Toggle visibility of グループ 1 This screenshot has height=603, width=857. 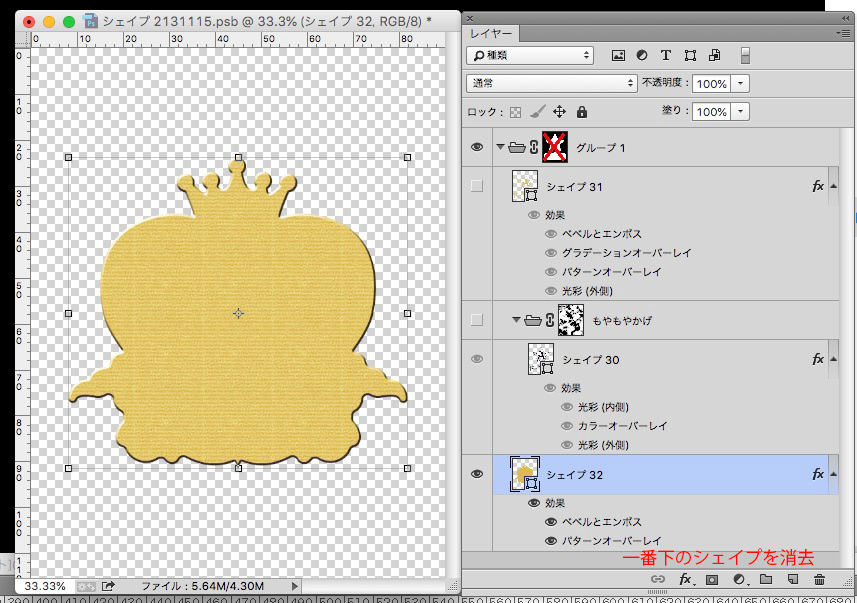pyautogui.click(x=477, y=147)
